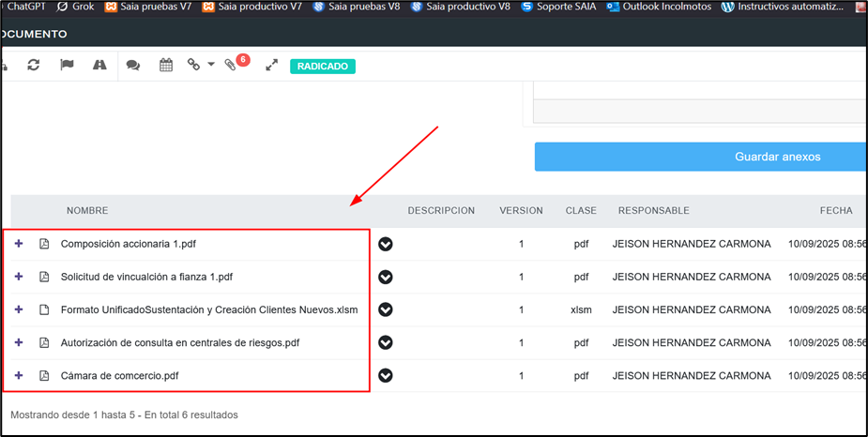Open description chevron for Formato Unificado xlsm row
This screenshot has width=868, height=437.
tap(386, 309)
